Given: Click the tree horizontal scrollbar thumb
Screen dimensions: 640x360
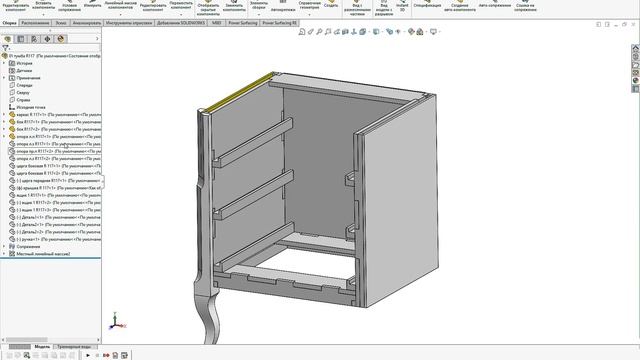Looking at the screenshot, I should point(27,340).
